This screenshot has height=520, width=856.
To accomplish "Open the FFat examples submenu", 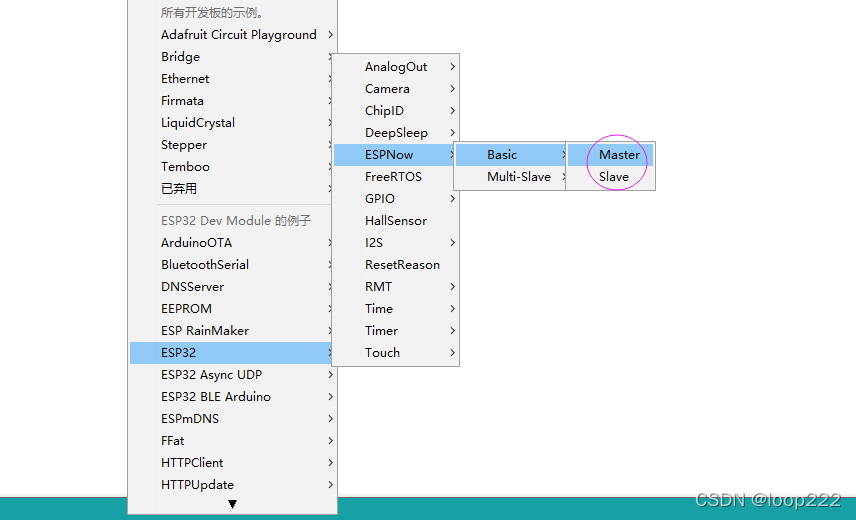I will pos(233,440).
